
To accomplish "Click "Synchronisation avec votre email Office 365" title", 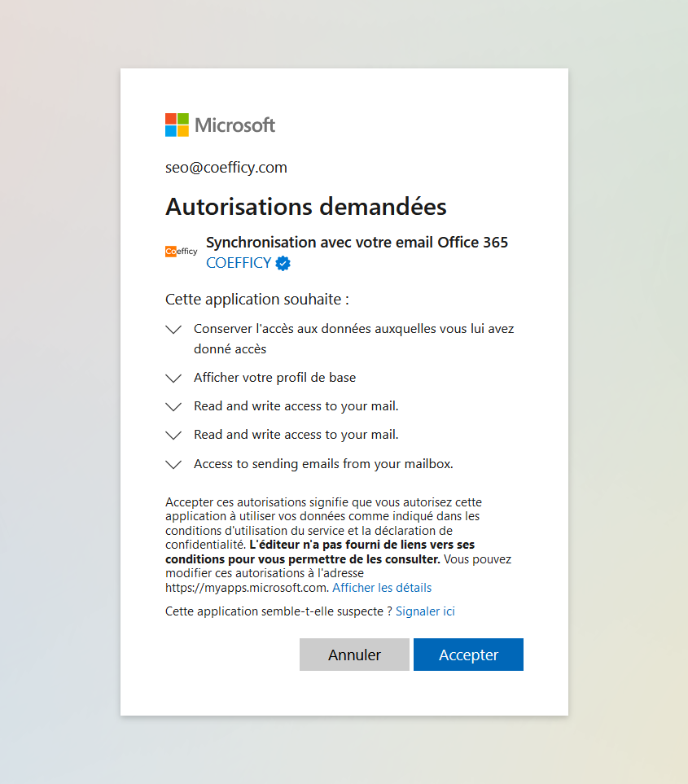I will (x=357, y=242).
